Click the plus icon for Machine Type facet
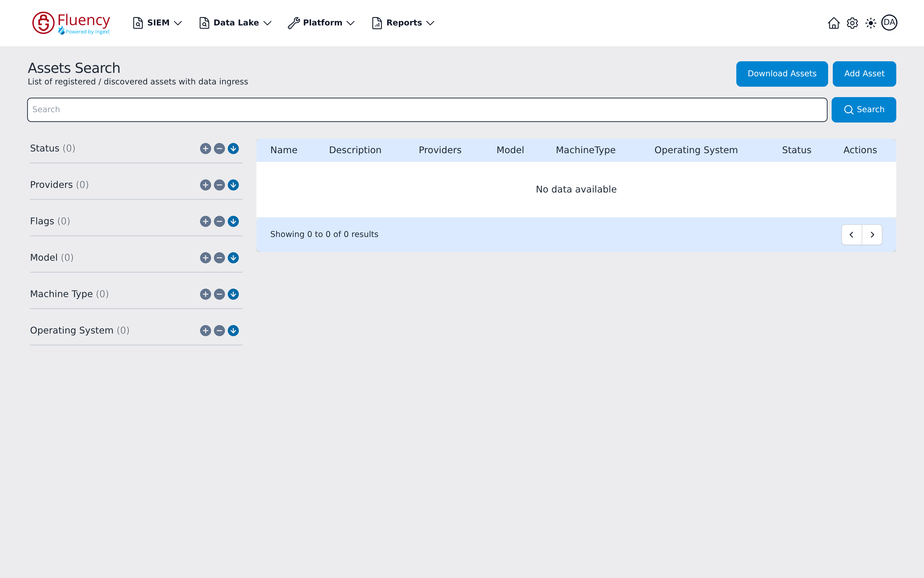This screenshot has height=578, width=924. coord(205,294)
